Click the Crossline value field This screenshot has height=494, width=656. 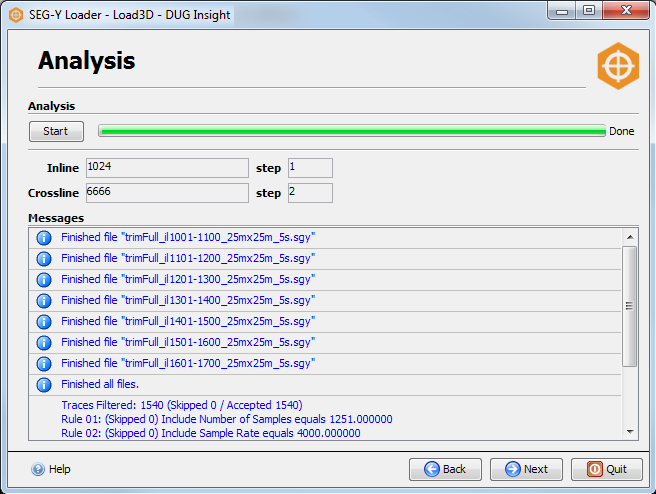tap(167, 193)
